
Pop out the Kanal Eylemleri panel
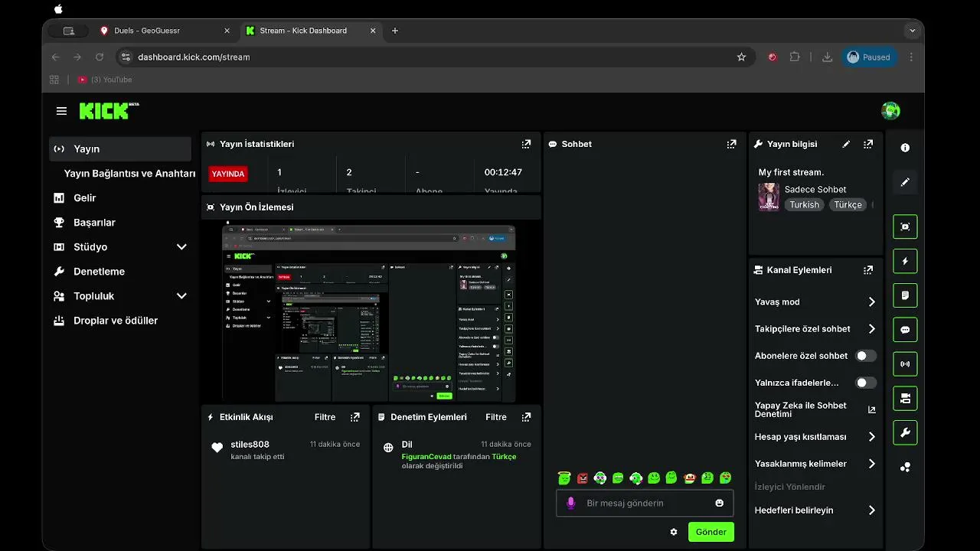pos(867,270)
